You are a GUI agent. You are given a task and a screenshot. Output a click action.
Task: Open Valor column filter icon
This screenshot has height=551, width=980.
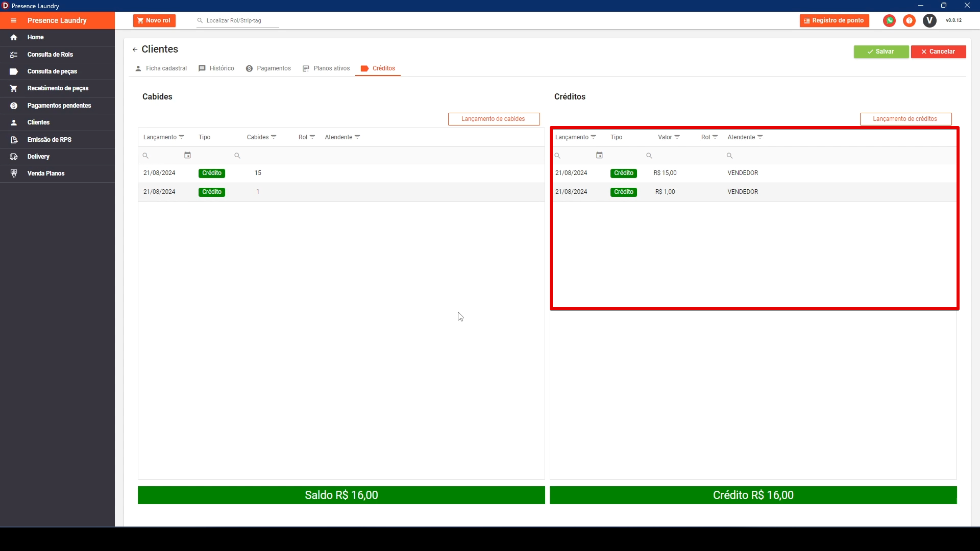[677, 137]
